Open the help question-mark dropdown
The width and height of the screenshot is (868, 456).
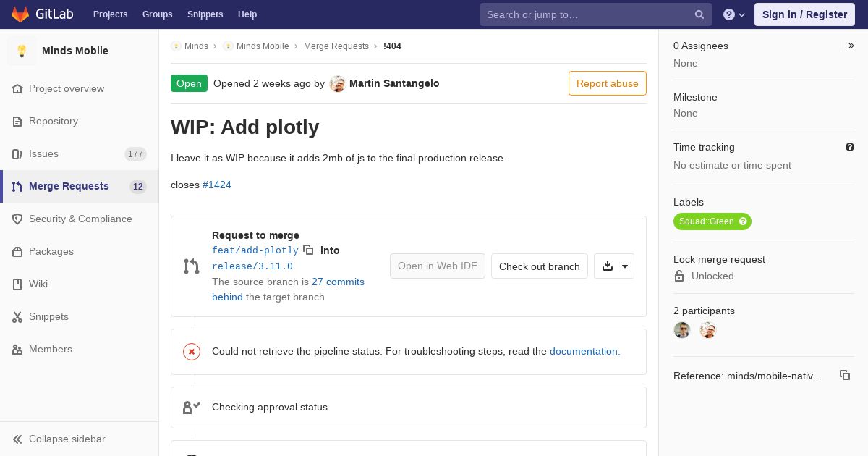click(x=734, y=14)
